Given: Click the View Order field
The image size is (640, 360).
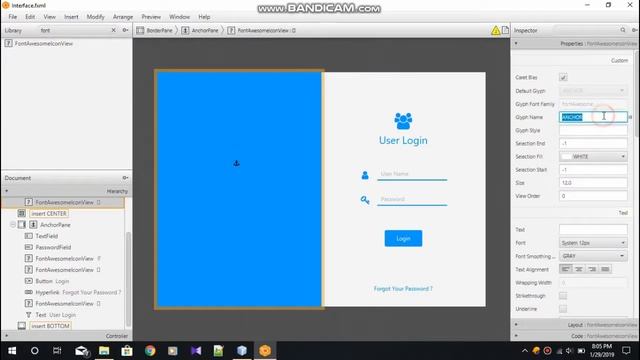Looking at the screenshot, I should [x=593, y=196].
